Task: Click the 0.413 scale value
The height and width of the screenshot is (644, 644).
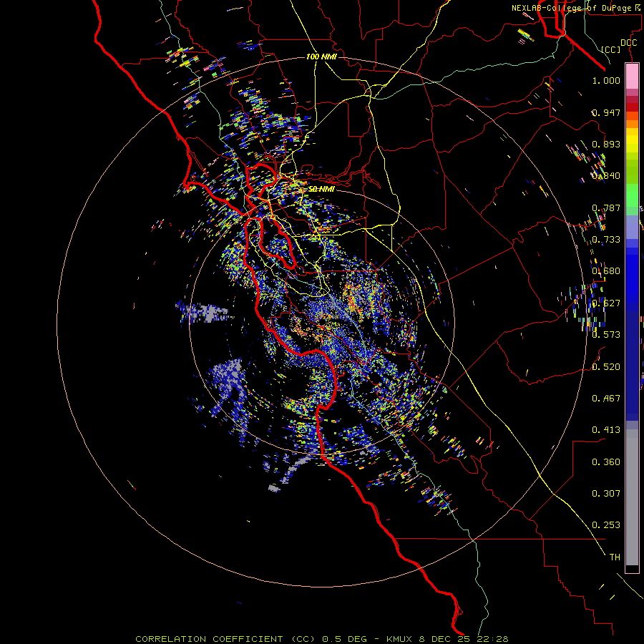Action: [606, 430]
